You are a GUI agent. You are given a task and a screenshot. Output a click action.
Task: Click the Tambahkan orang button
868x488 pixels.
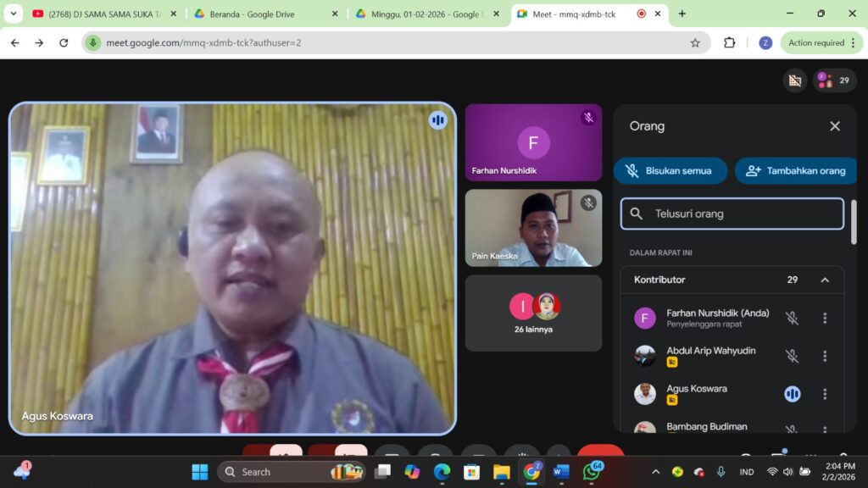(796, 170)
